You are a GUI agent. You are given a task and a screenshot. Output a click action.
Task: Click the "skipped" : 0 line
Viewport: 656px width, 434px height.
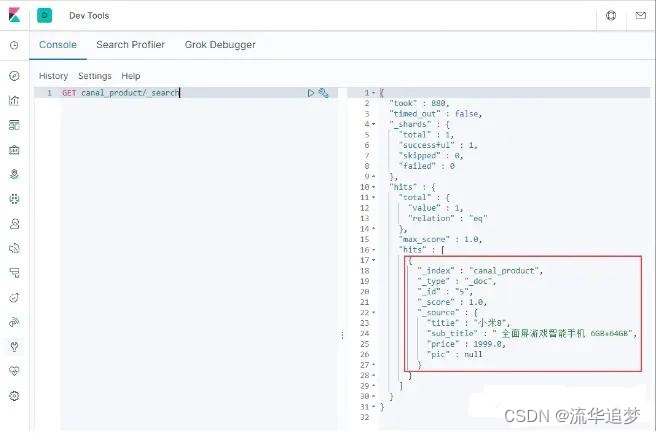(x=431, y=156)
